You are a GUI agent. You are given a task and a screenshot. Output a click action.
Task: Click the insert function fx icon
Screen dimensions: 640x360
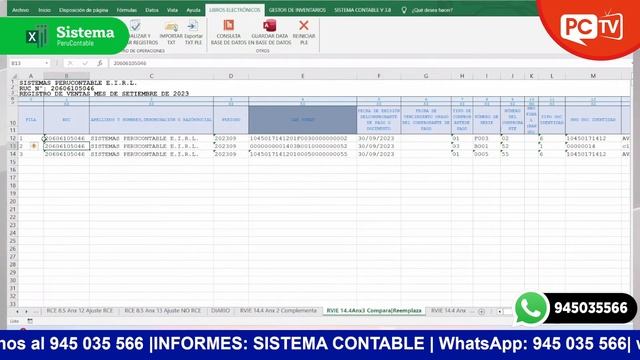coord(100,63)
